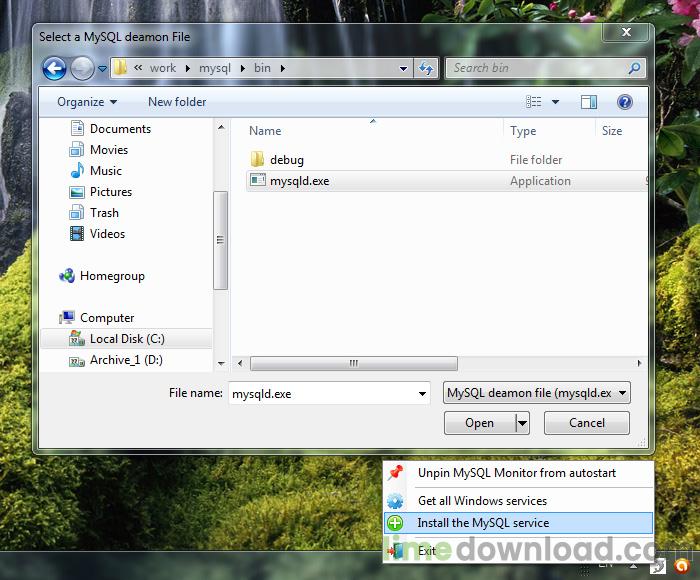Click the change view icon

[x=534, y=102]
